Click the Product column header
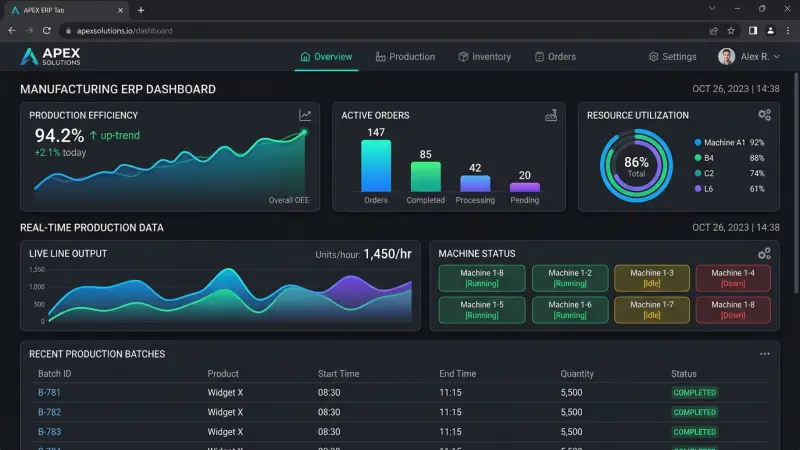 tap(223, 373)
